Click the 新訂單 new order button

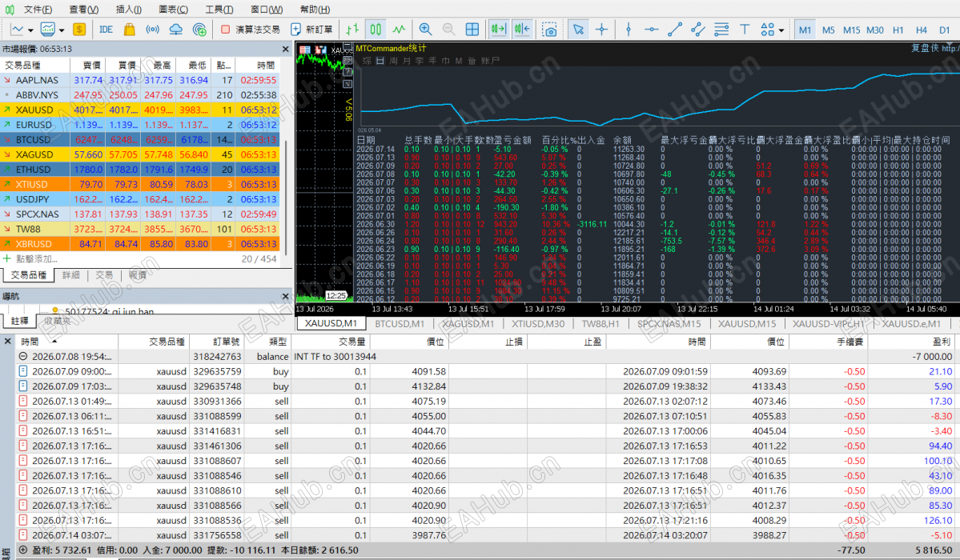(311, 30)
